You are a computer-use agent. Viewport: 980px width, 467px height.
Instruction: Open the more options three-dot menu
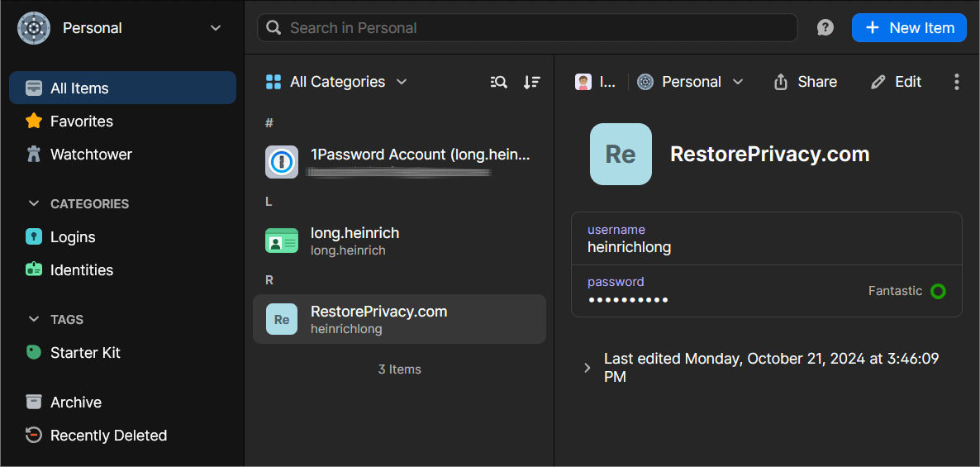pos(956,82)
